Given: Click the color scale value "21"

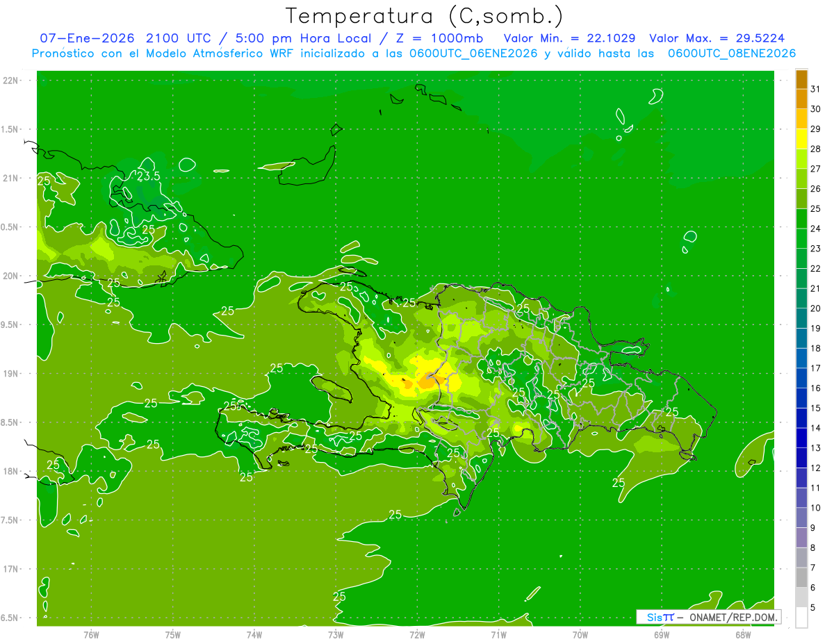Looking at the screenshot, I should (816, 288).
